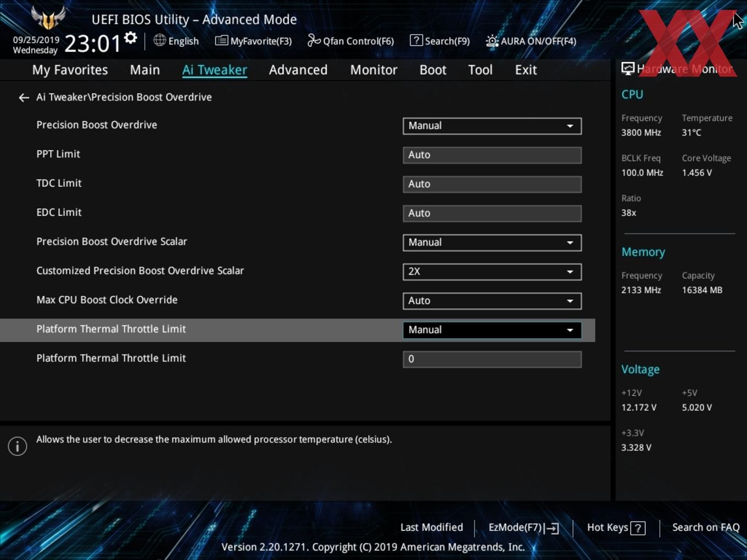The width and height of the screenshot is (747, 560).
Task: Click the CPU temperature 31°C value
Action: tap(692, 132)
